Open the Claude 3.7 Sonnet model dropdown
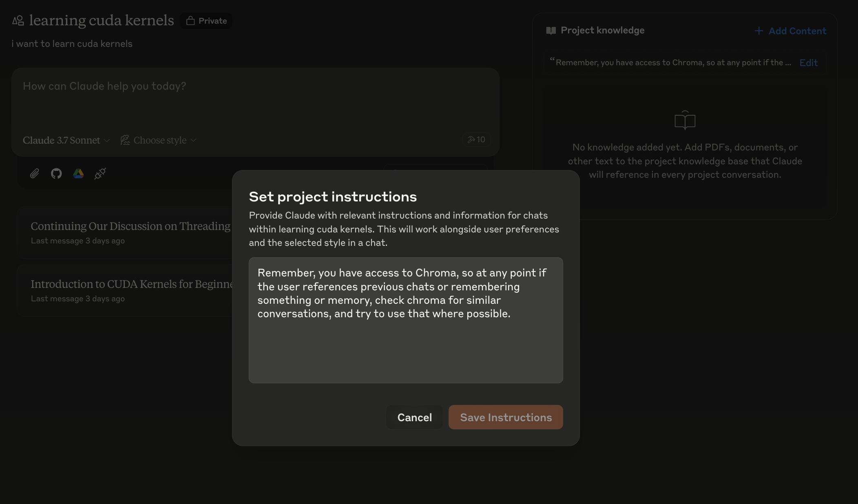The image size is (858, 504). 66,140
